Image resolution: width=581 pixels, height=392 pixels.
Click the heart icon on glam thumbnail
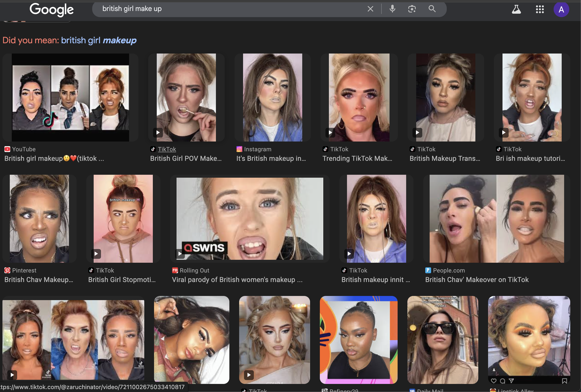493,381
